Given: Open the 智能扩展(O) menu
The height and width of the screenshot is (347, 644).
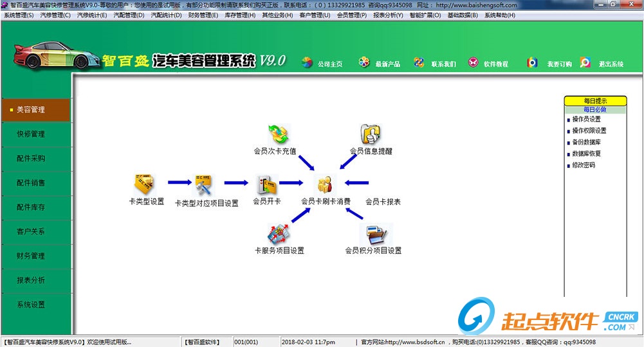Looking at the screenshot, I should tap(425, 15).
